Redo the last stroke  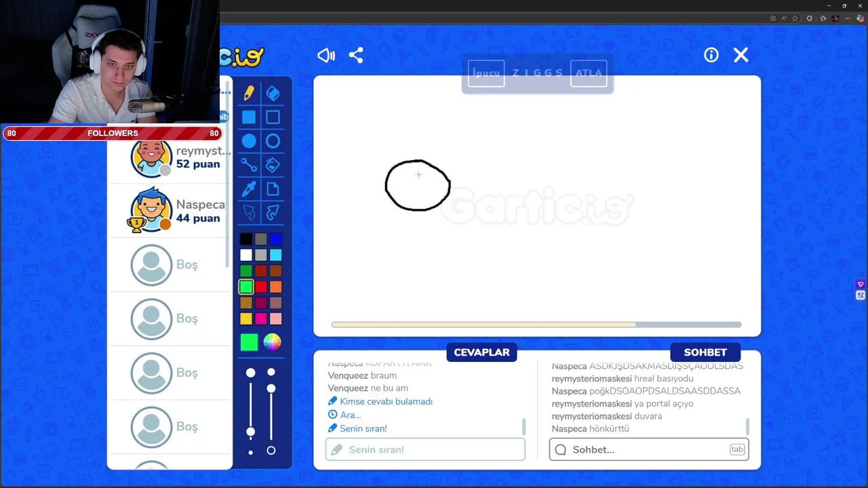(x=273, y=213)
